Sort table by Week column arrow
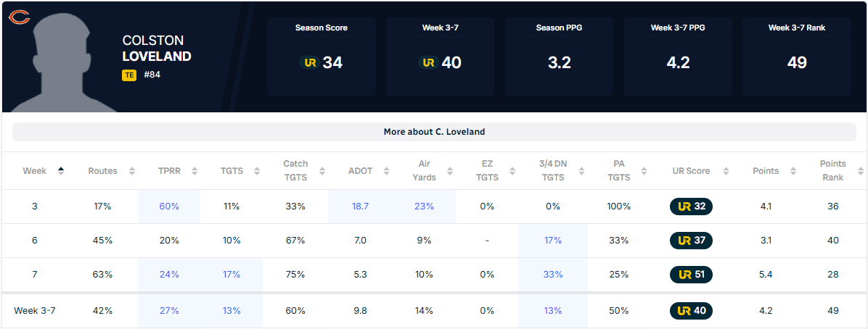The image size is (868, 329). click(x=61, y=171)
